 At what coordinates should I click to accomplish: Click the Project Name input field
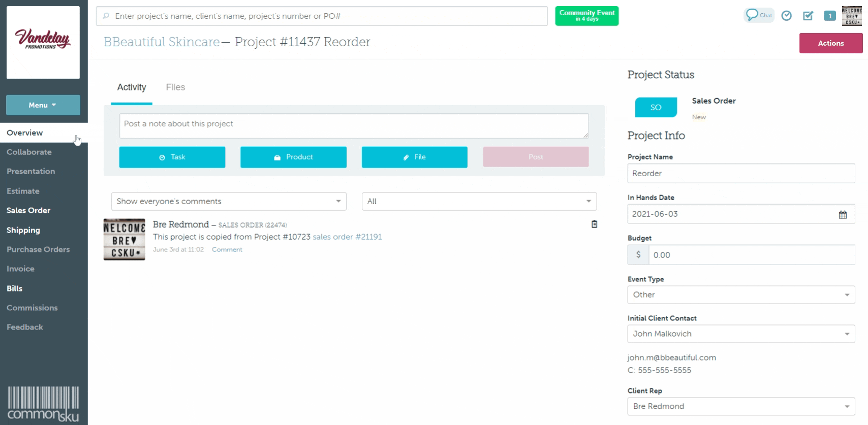coord(741,174)
